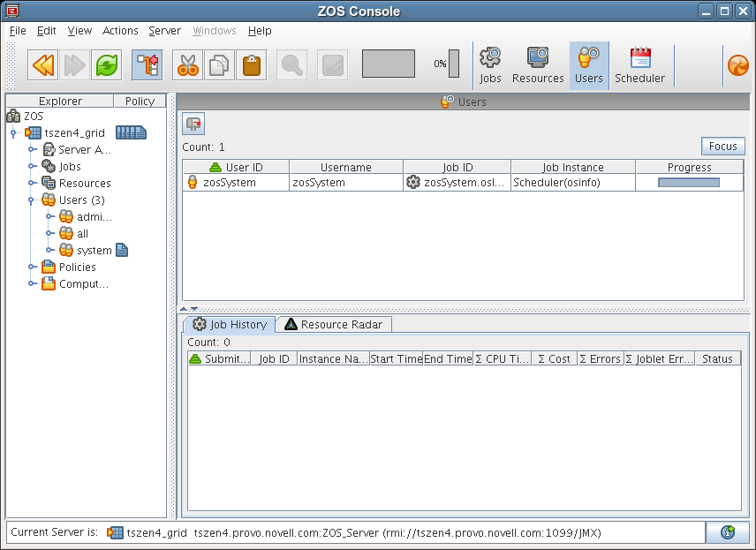Click the ZOS root building icon
This screenshot has width=756, height=550.
click(x=13, y=116)
